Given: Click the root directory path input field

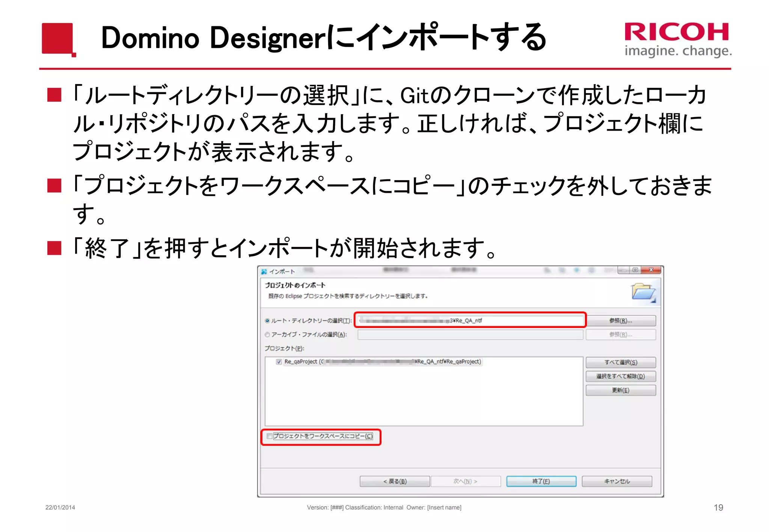Looking at the screenshot, I should [470, 320].
